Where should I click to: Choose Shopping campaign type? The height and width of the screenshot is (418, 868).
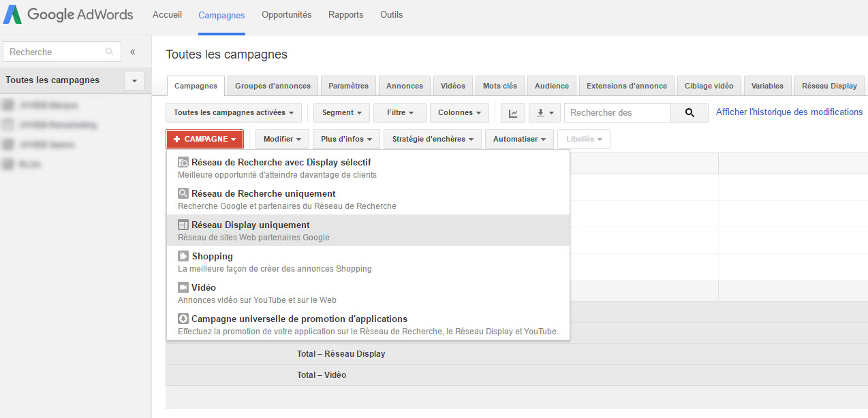click(x=368, y=262)
